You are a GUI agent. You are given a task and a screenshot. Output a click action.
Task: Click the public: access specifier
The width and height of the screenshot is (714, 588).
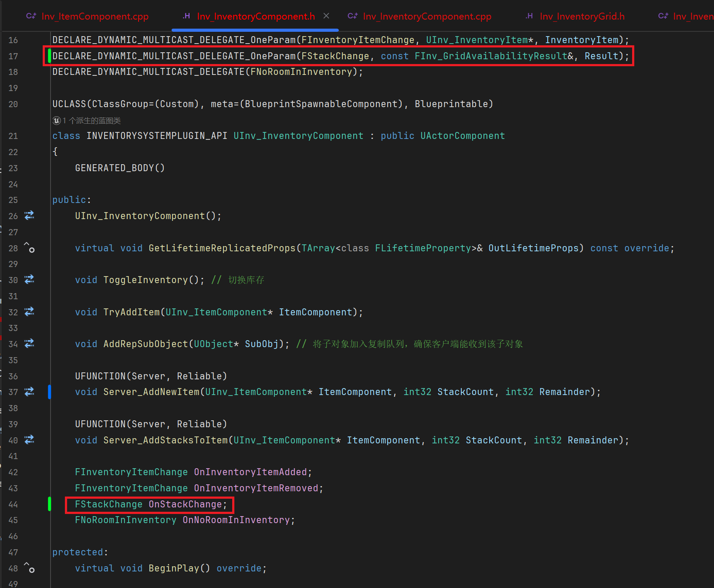tap(72, 200)
